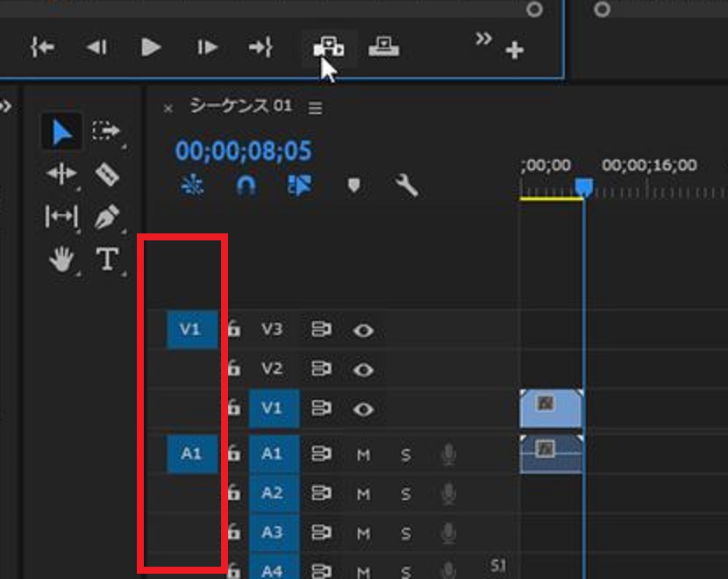Mute the A1 audio track
This screenshot has height=579, width=728.
pos(363,454)
